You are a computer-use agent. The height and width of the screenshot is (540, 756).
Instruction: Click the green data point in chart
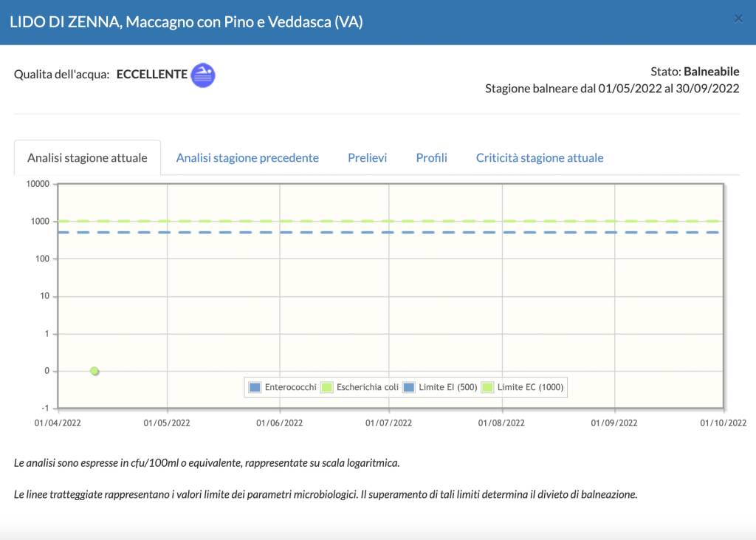click(x=94, y=371)
